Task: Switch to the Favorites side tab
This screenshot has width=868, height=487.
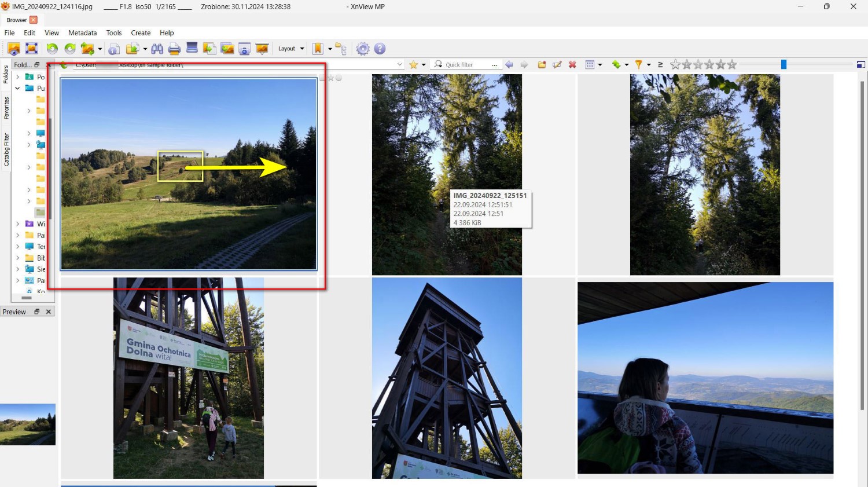Action: [x=6, y=108]
